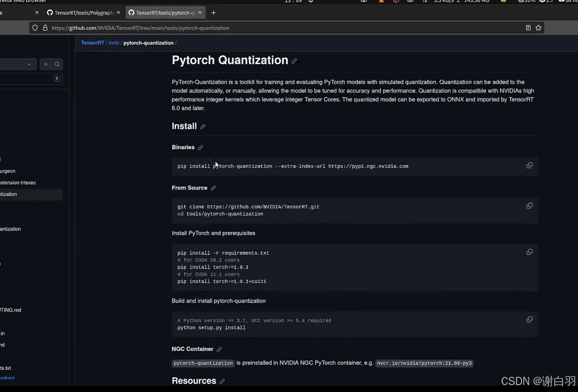Search the repository with the magnifier icon
The height and width of the screenshot is (392, 578).
coord(57,64)
